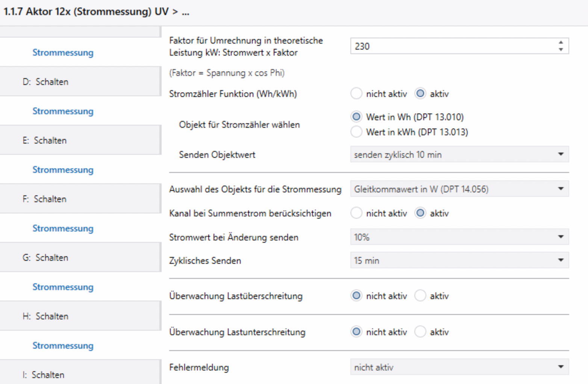The width and height of the screenshot is (588, 384).
Task: Click the Faktor spinner down arrow
Action: [x=561, y=50]
